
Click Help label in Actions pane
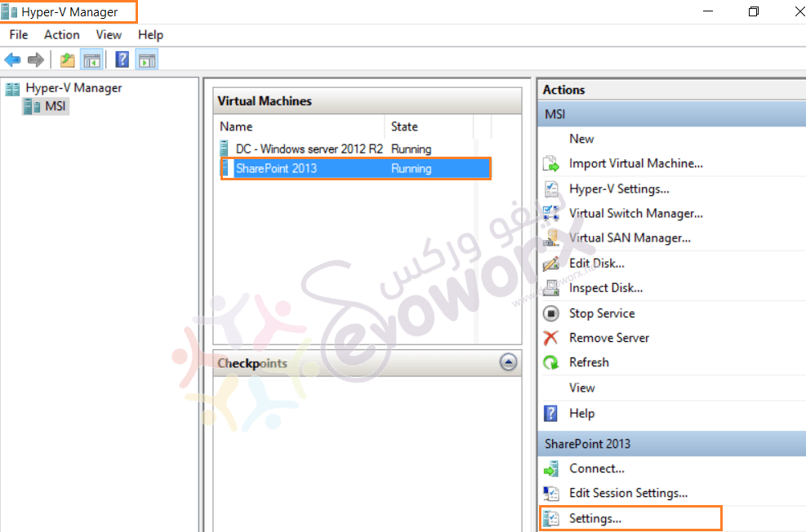point(582,414)
